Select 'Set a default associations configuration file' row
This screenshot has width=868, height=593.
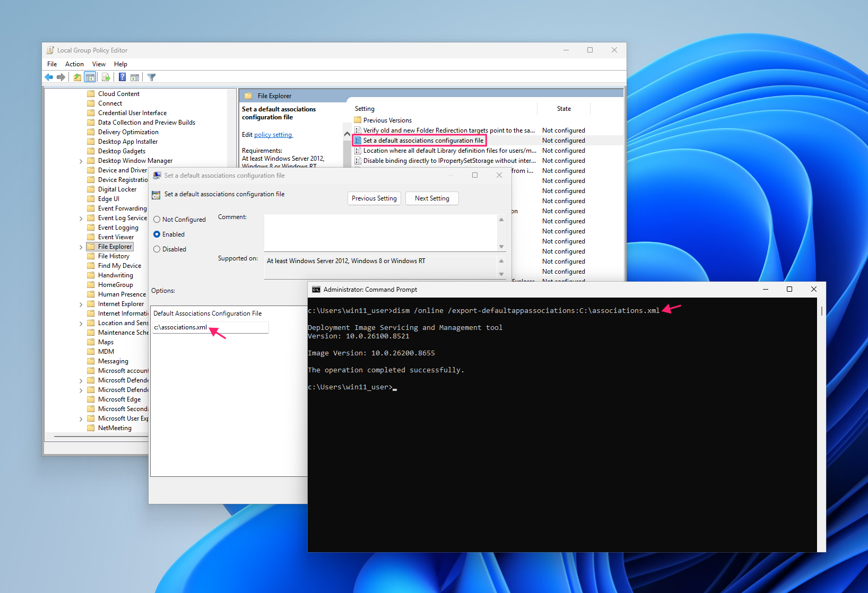tap(488, 141)
